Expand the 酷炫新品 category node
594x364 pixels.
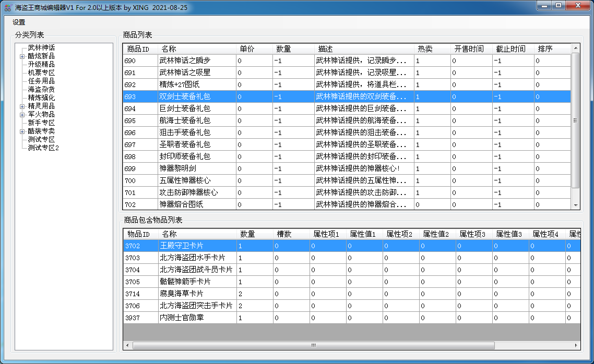tap(22, 56)
